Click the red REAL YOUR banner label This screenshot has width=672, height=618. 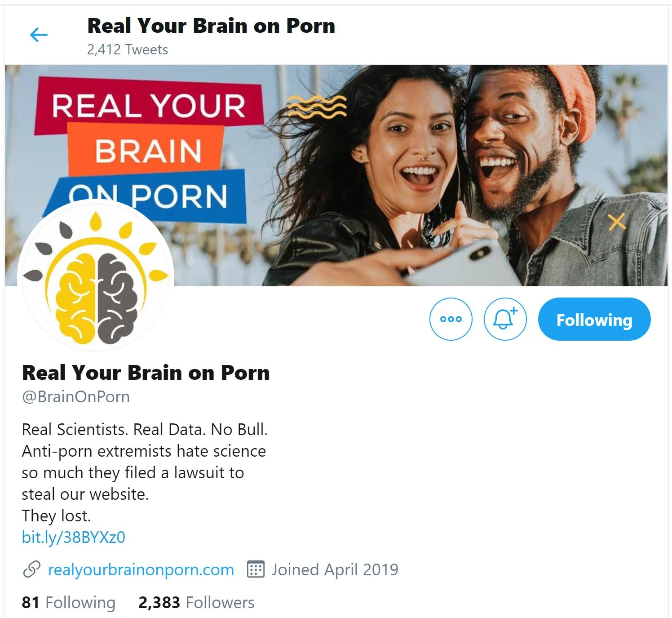tap(149, 106)
